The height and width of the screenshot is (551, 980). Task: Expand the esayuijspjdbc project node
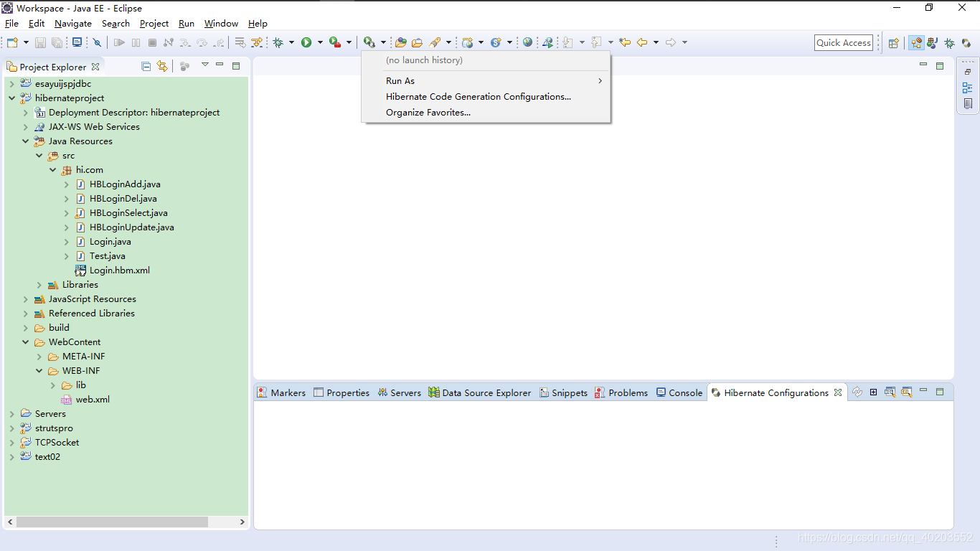point(11,84)
